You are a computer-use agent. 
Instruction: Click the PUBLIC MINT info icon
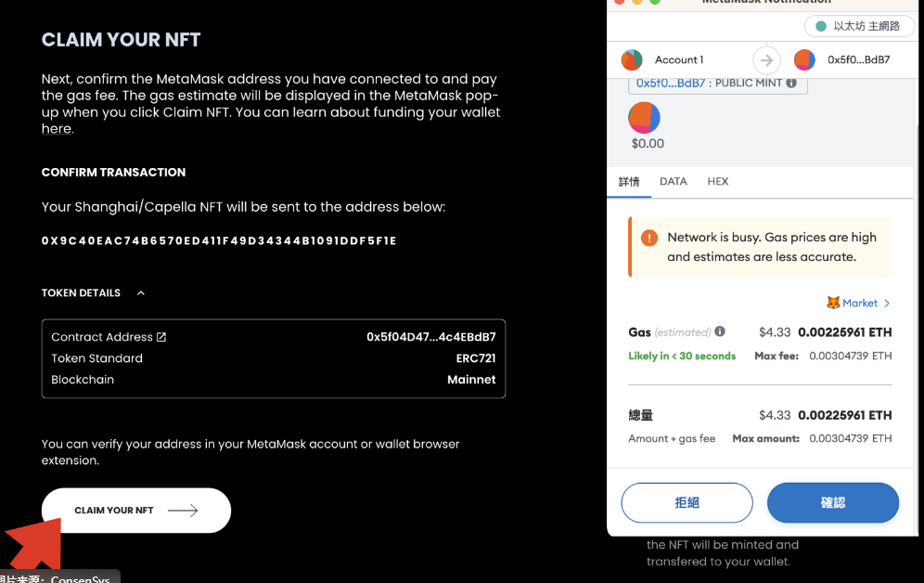tap(791, 84)
